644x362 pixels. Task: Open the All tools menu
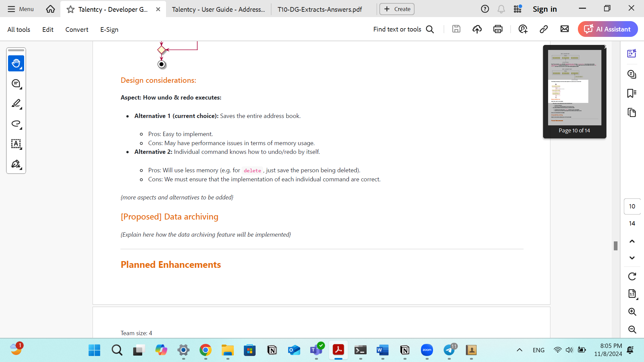click(19, 29)
